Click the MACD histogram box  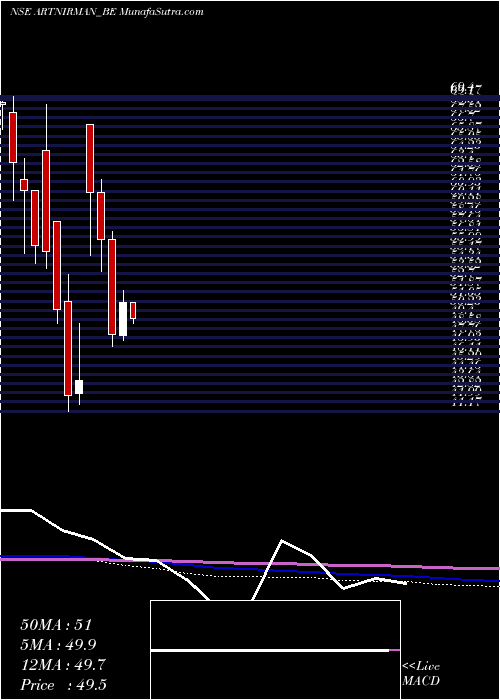click(x=275, y=649)
